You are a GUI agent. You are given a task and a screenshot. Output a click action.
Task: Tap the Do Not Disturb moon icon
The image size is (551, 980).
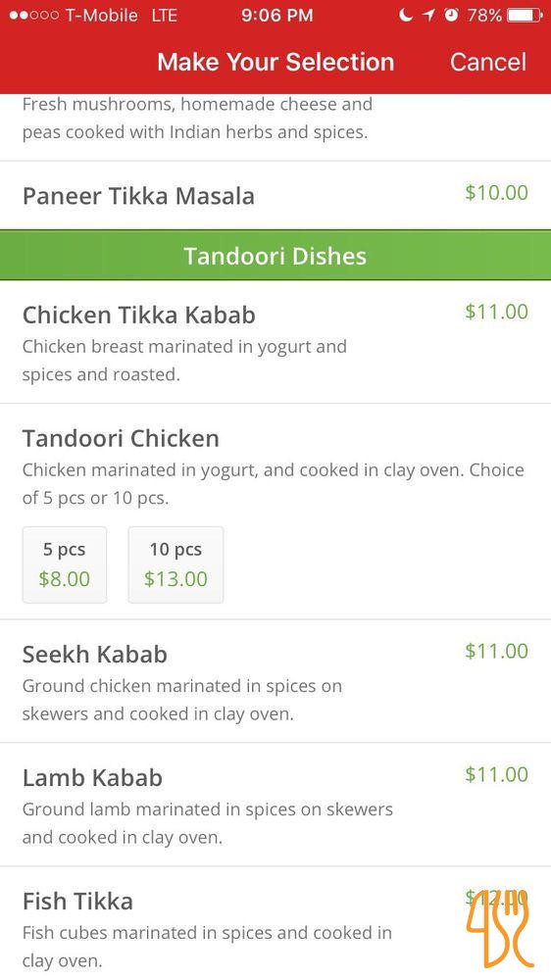[x=406, y=15]
